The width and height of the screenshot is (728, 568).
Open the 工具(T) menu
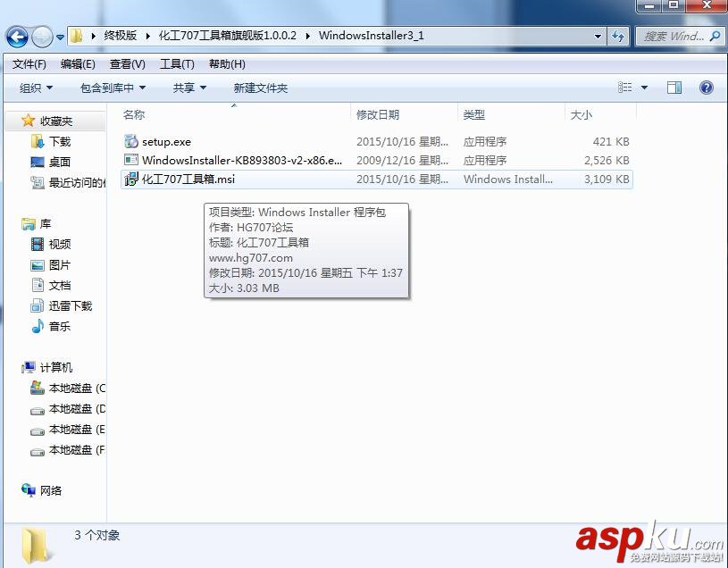pos(177,64)
